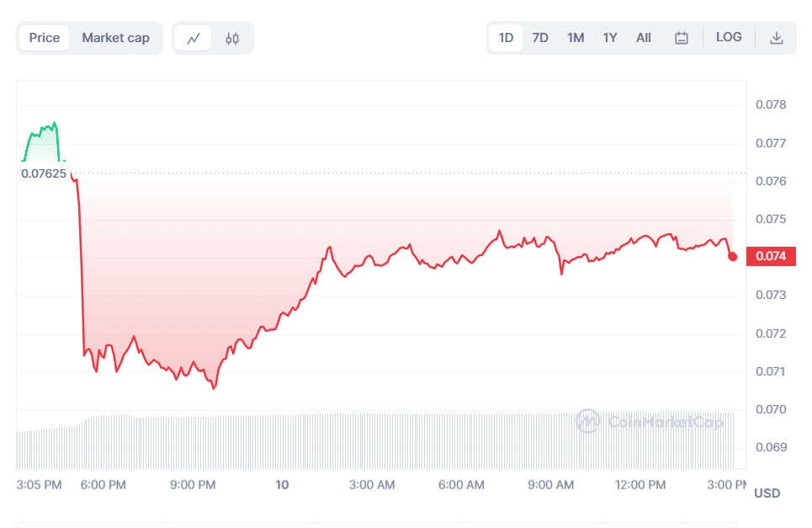Open the calendar date range picker
The image size is (812, 528).
[682, 38]
